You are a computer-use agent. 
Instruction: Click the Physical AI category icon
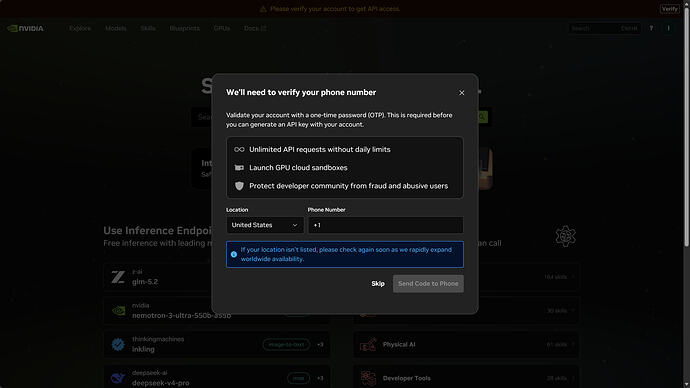coord(368,344)
